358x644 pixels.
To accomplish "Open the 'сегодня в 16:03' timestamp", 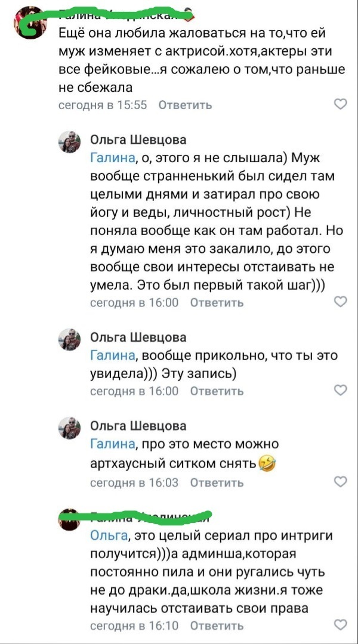I will point(134,482).
